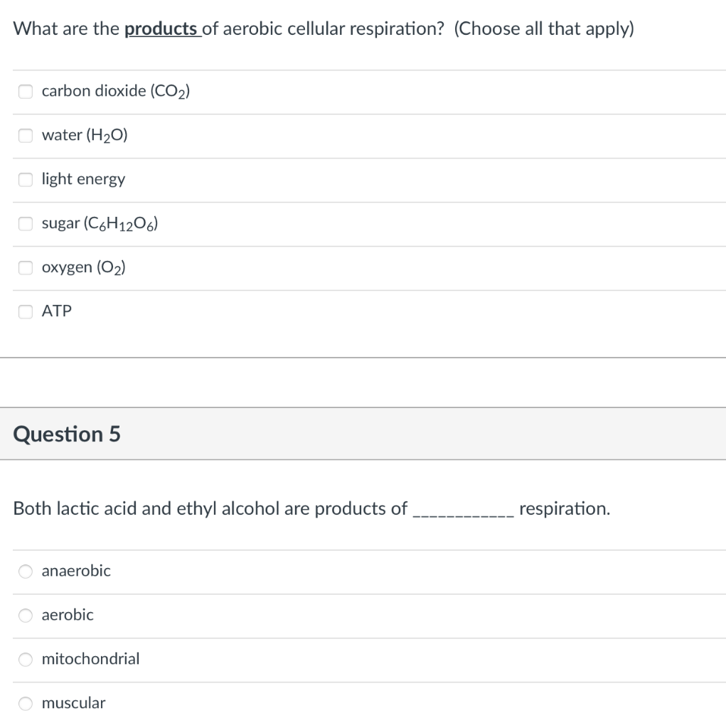Click the "mitochondrial" option text
Screen dimensions: 726x728
coord(91,658)
